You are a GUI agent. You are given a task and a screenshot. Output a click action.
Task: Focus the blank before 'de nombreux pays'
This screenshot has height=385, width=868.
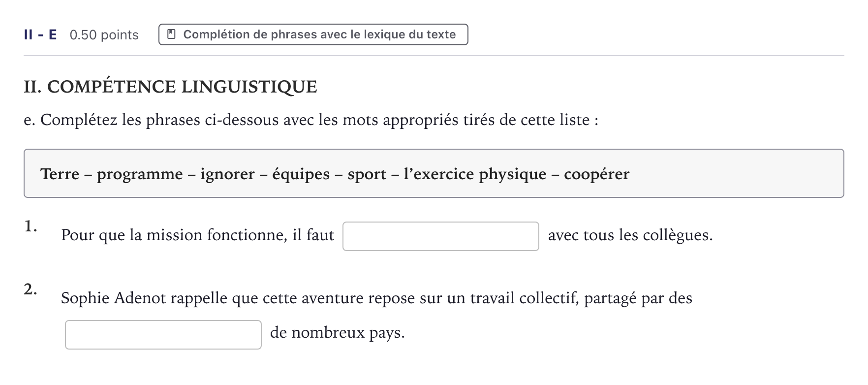coord(163,335)
